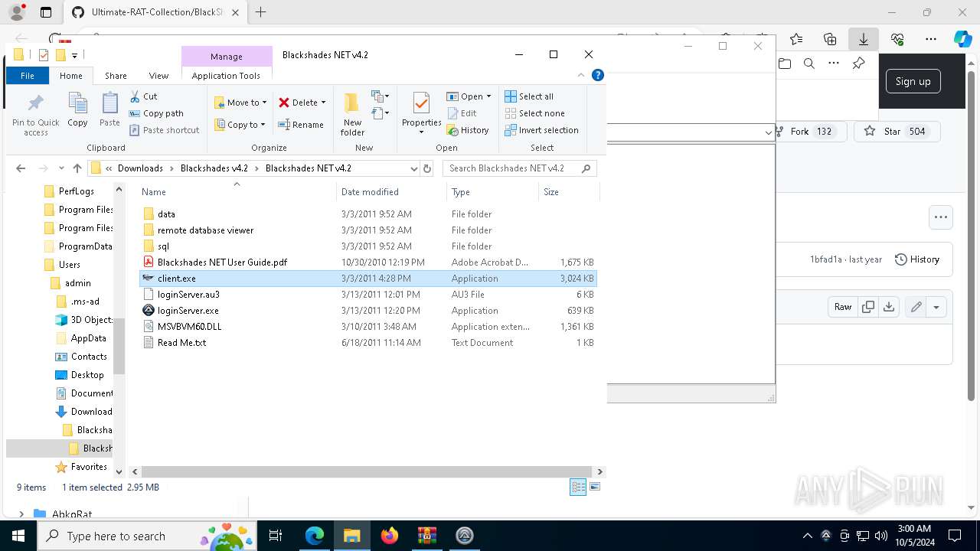Click the GitHub Star button
The width and height of the screenshot is (980, 551).
896,132
